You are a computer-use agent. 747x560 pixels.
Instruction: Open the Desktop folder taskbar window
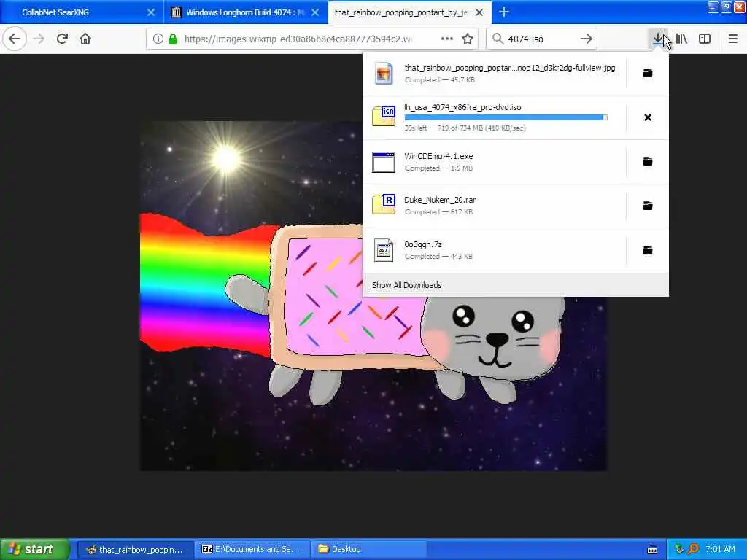tap(368, 549)
